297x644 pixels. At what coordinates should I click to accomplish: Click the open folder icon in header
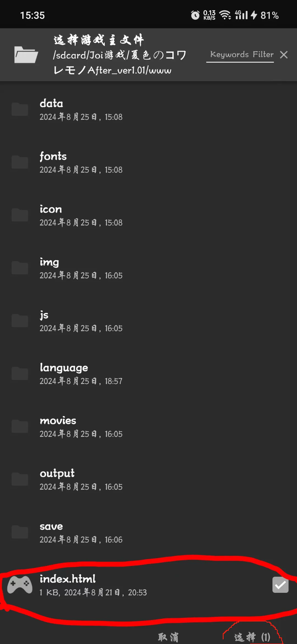pos(26,54)
